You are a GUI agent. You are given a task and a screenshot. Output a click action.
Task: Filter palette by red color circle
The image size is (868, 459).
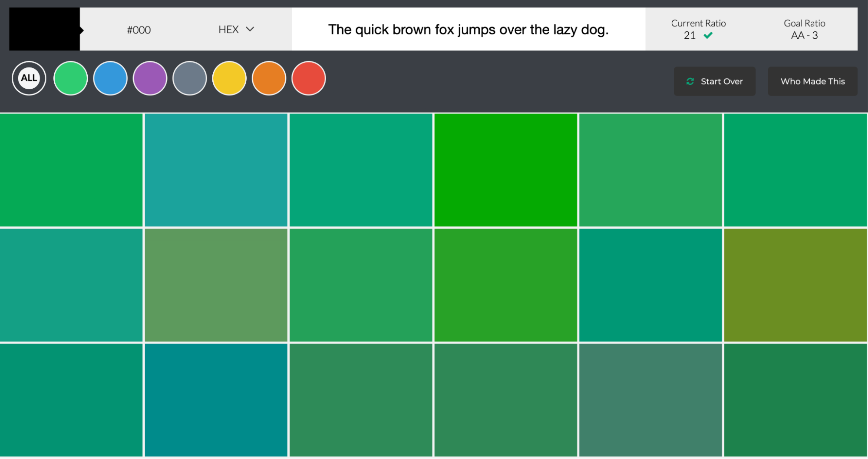[308, 78]
